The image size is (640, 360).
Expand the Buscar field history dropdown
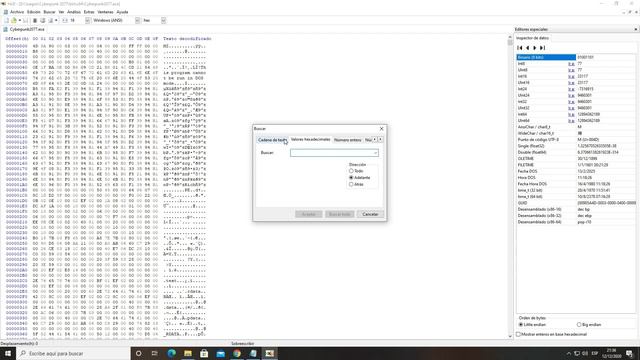click(x=375, y=153)
